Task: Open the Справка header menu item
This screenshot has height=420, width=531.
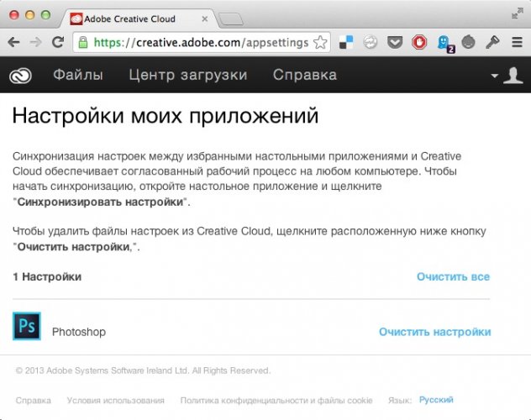Action: tap(305, 75)
